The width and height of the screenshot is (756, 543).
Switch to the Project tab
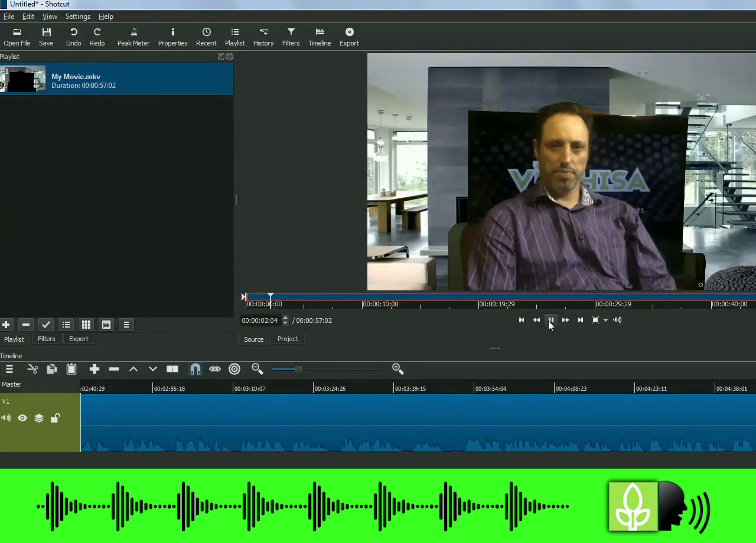pos(288,339)
